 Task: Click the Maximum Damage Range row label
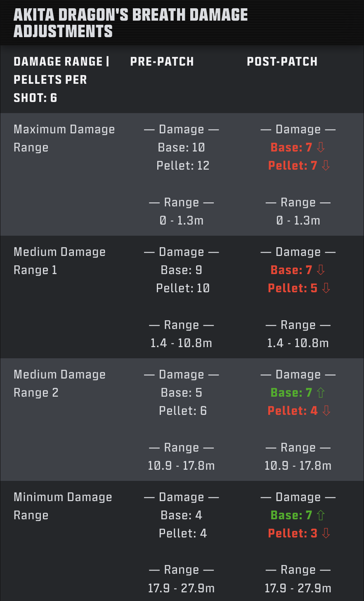coord(64,138)
